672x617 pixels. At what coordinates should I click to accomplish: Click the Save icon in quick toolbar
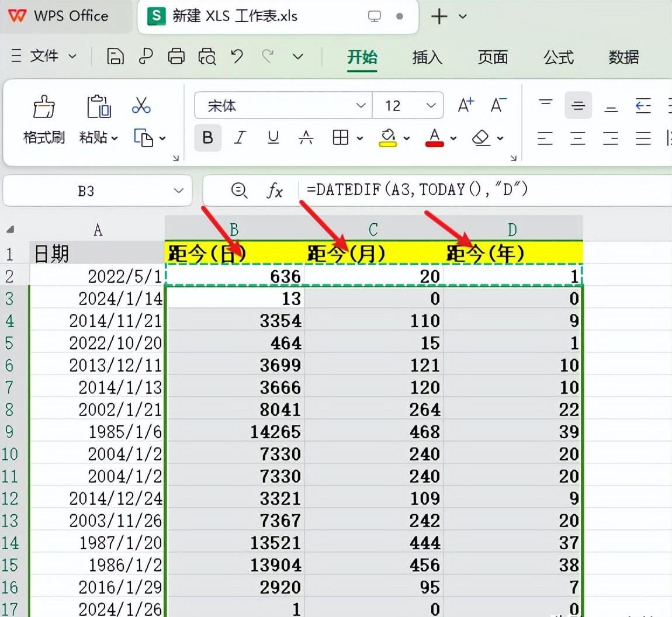115,57
